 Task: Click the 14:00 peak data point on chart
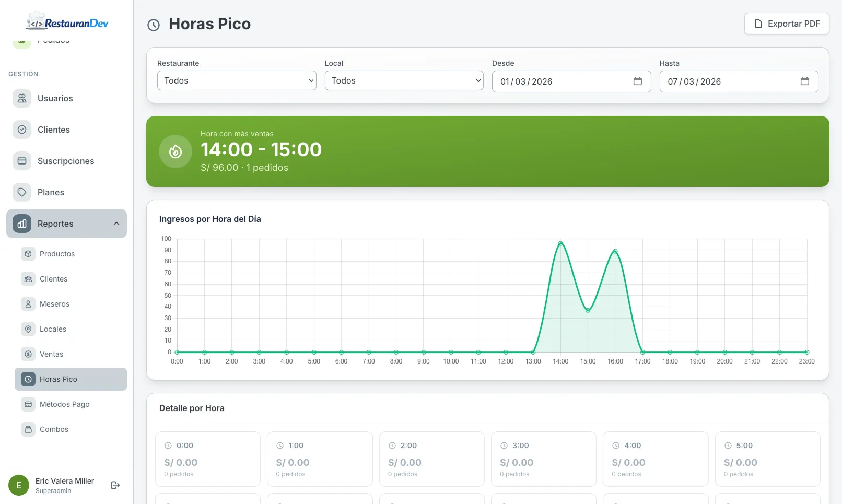[x=560, y=243]
